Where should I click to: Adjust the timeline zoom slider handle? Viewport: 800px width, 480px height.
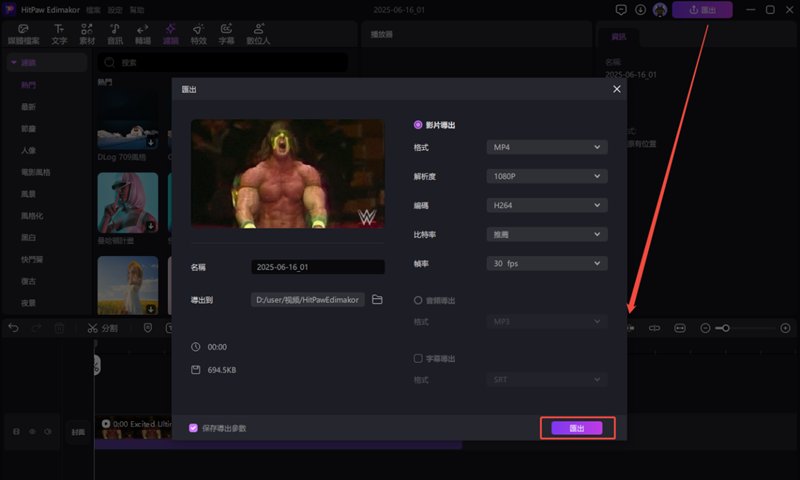click(726, 328)
